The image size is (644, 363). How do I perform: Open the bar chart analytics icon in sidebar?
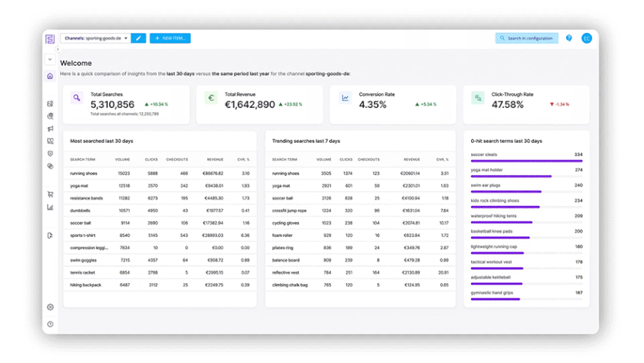point(50,207)
